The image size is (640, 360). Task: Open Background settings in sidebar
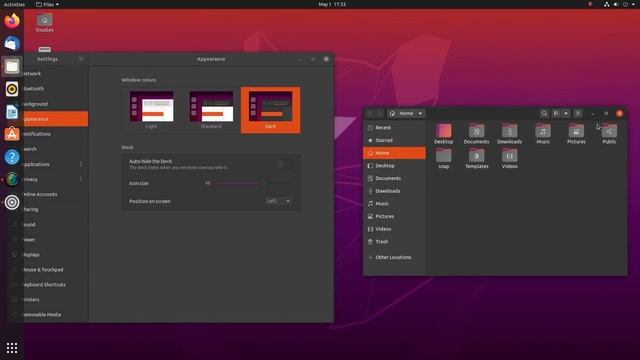pyautogui.click(x=56, y=104)
